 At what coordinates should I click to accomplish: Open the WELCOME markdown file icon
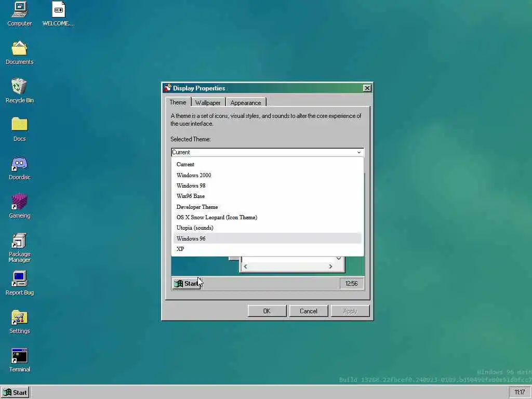[58, 14]
